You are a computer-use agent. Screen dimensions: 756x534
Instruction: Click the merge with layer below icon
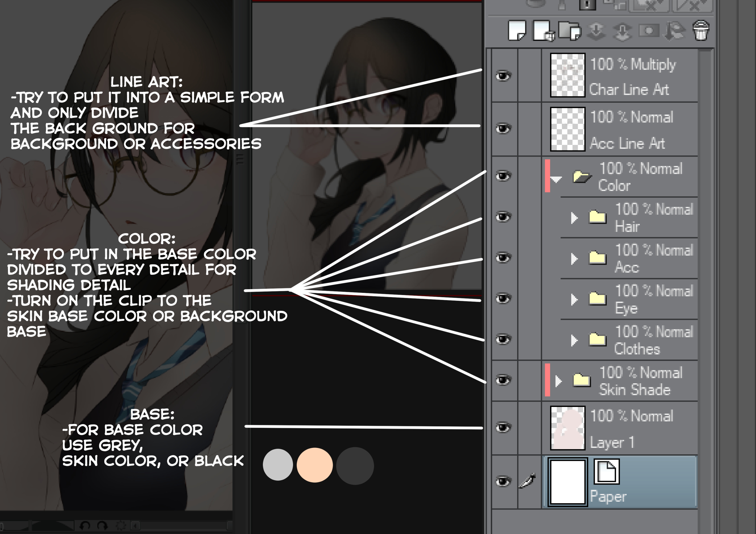622,32
